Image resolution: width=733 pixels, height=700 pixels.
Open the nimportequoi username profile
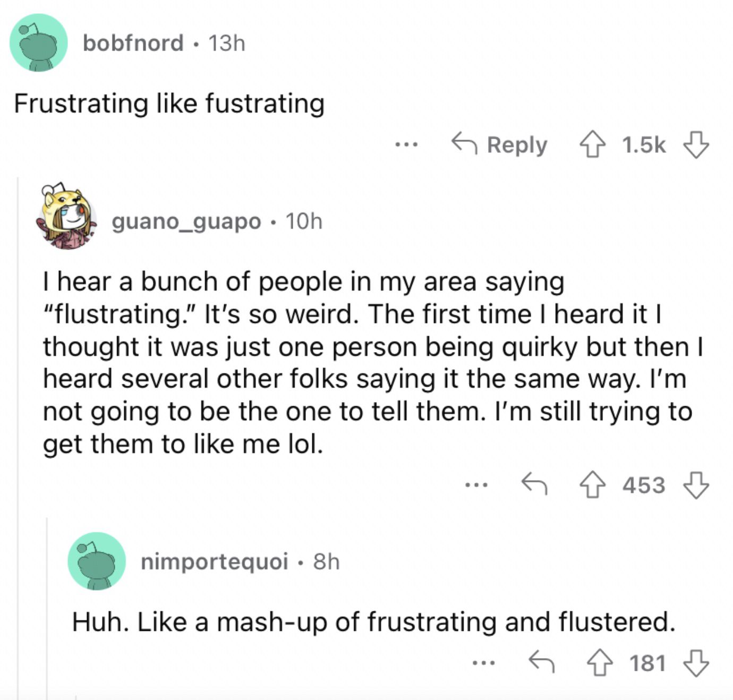[215, 561]
